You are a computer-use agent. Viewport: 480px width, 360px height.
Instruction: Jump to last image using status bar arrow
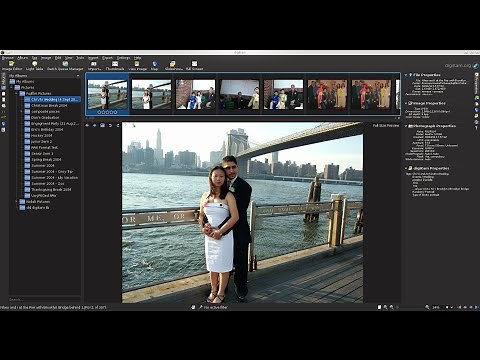point(476,307)
